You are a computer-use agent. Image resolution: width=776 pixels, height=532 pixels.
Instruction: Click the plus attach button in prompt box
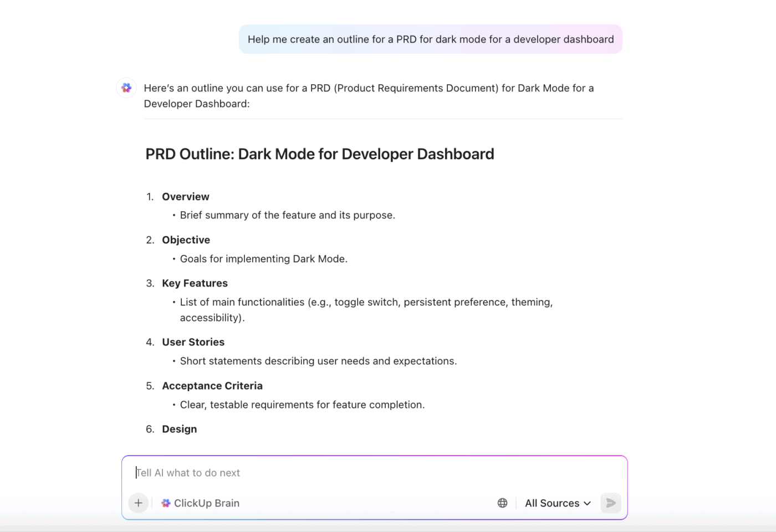click(139, 503)
